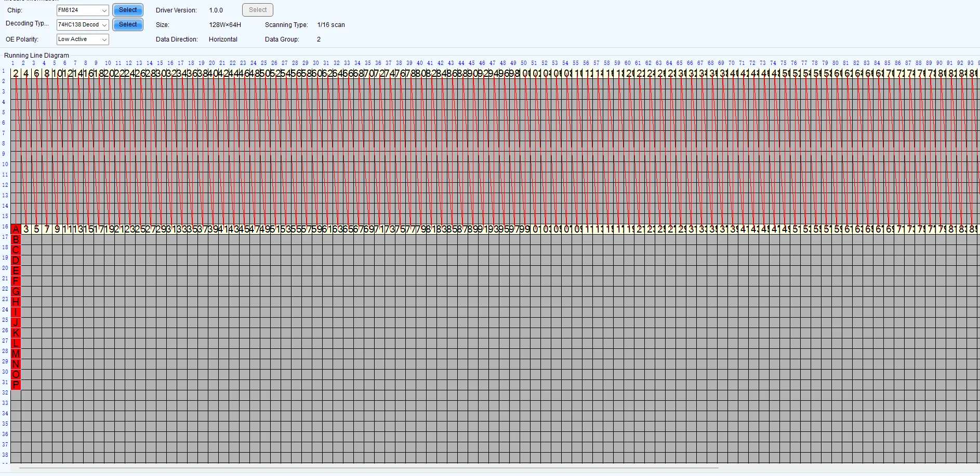This screenshot has height=476, width=980.
Task: Select the red cell labeled E
Action: 16,270
